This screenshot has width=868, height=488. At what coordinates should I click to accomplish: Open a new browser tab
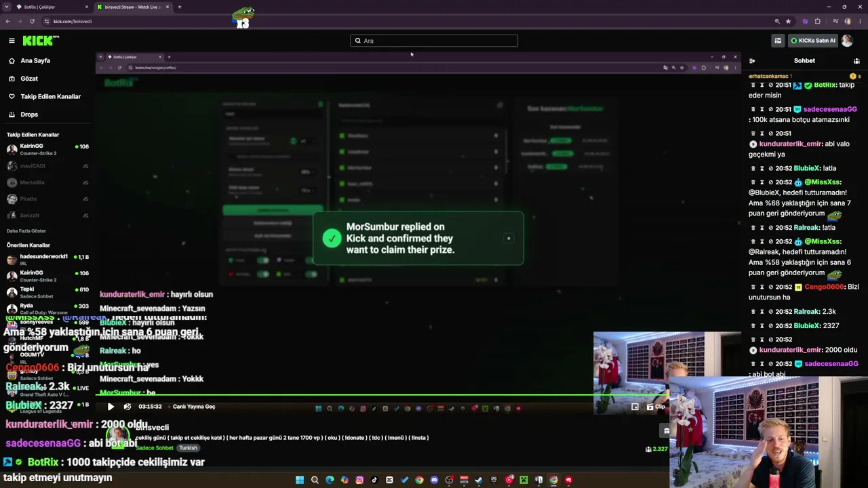point(179,7)
